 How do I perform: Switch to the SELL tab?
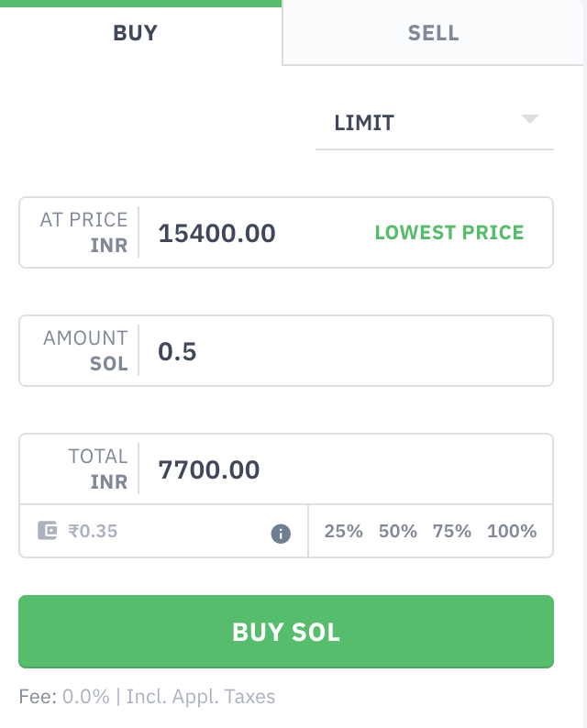(x=434, y=33)
